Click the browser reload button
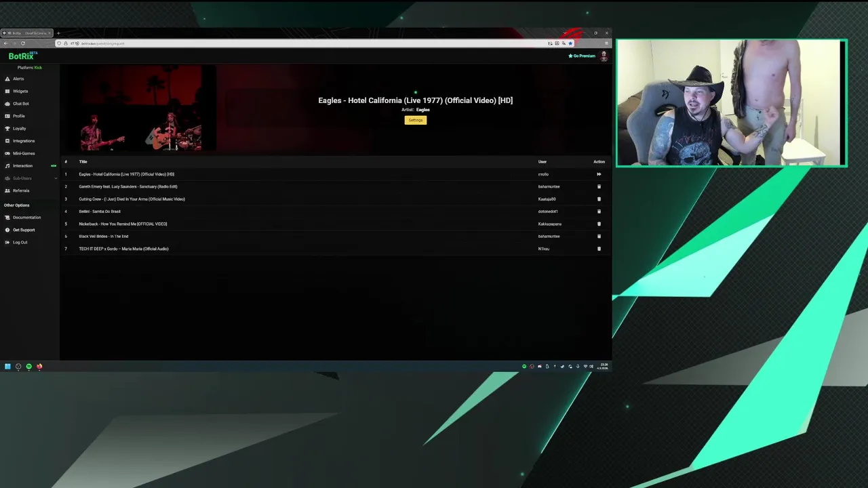This screenshot has height=488, width=868. pyautogui.click(x=23, y=43)
